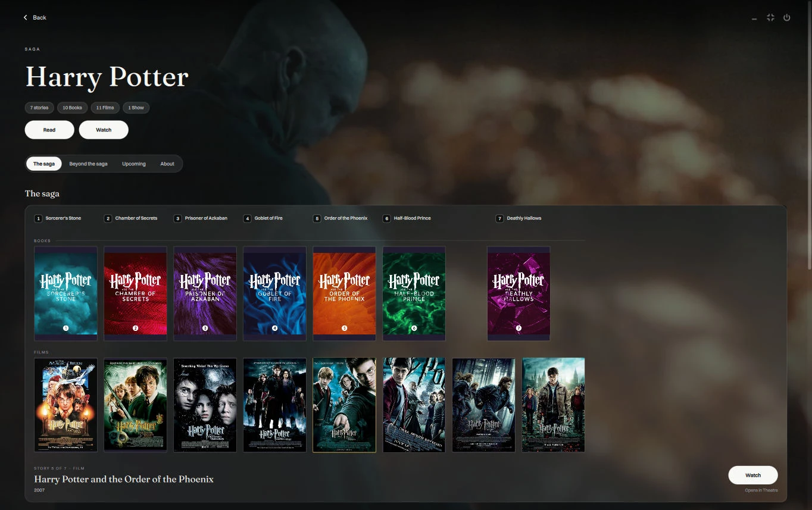Open the About tab
Image resolution: width=812 pixels, height=510 pixels.
point(167,164)
